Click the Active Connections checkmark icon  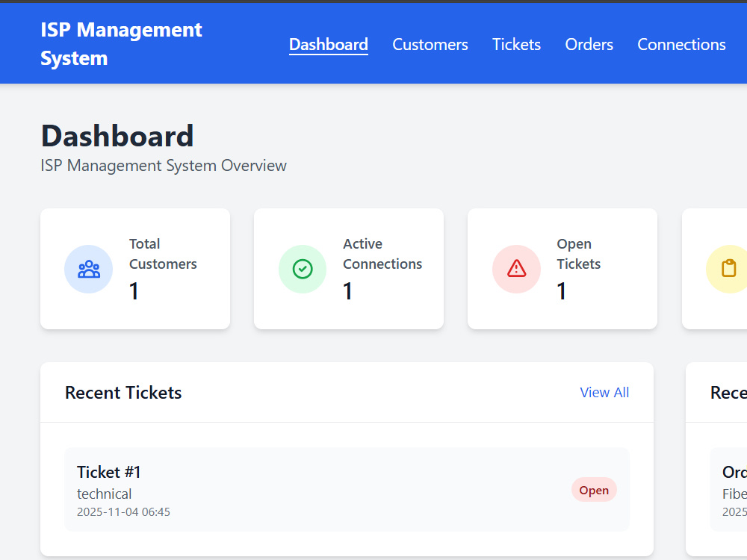303,269
